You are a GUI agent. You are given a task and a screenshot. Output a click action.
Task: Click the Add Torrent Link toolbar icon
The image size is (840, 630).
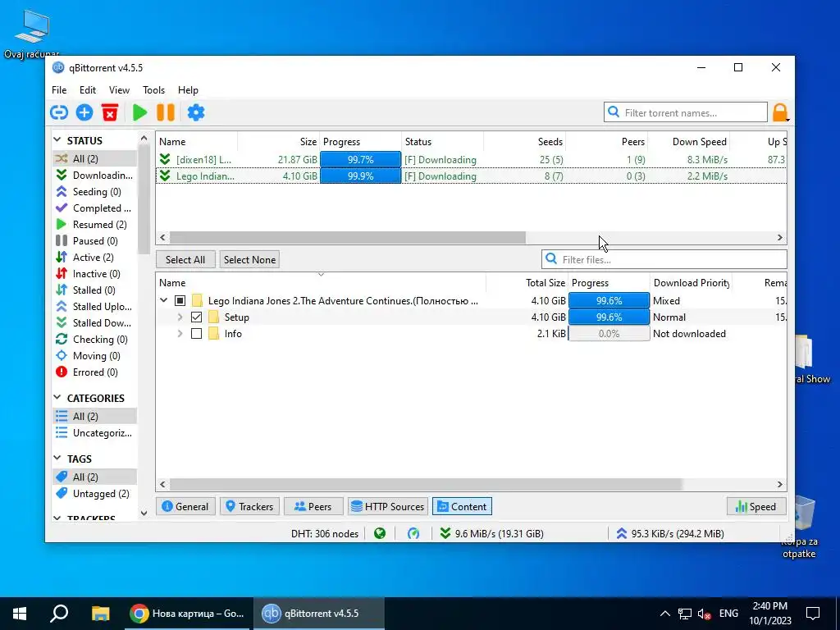pos(59,112)
